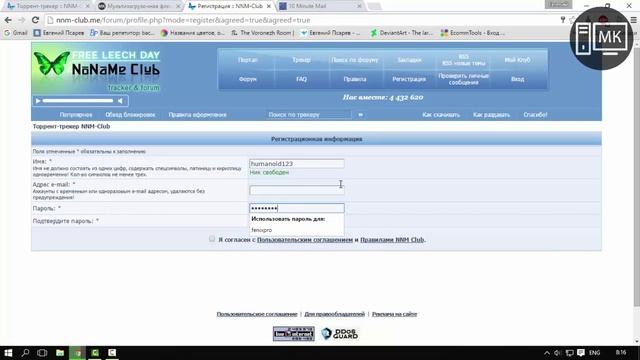Click the page vertical scrollbar
This screenshot has width=640, height=360.
point(636,176)
